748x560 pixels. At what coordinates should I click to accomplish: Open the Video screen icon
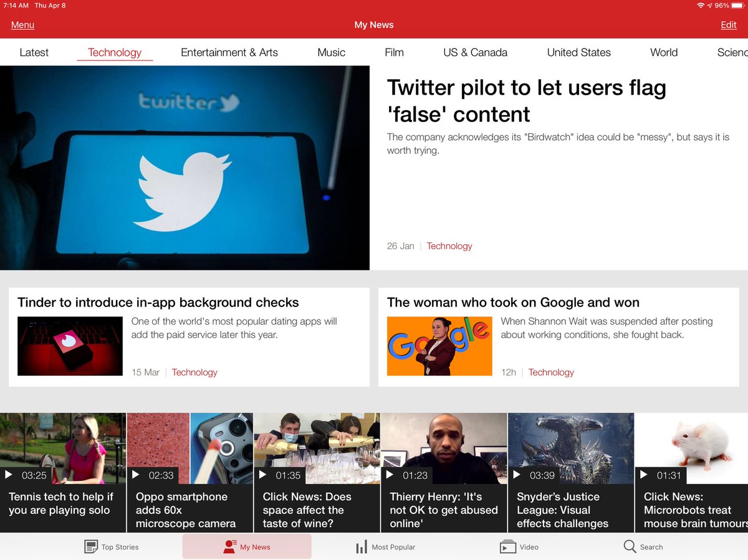pyautogui.click(x=508, y=547)
